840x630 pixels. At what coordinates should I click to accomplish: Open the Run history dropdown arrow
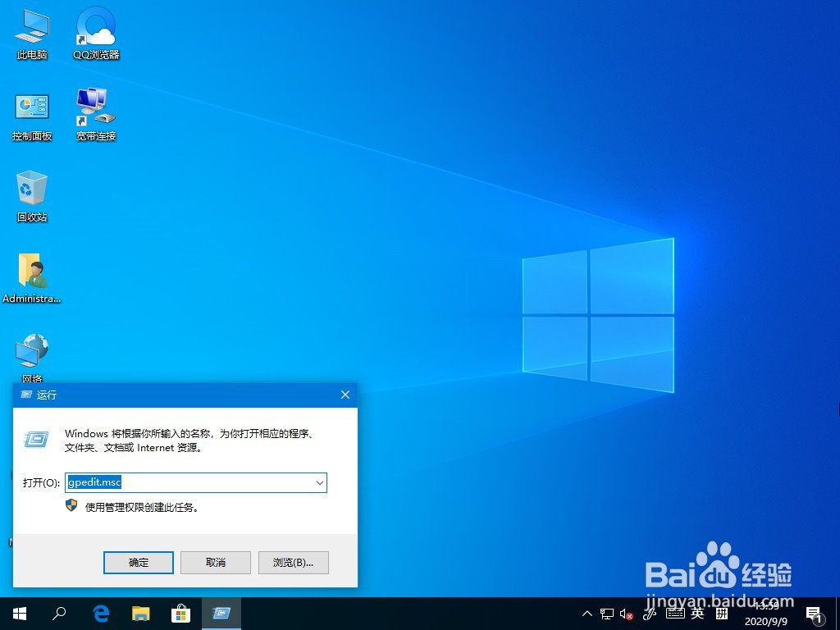point(320,483)
